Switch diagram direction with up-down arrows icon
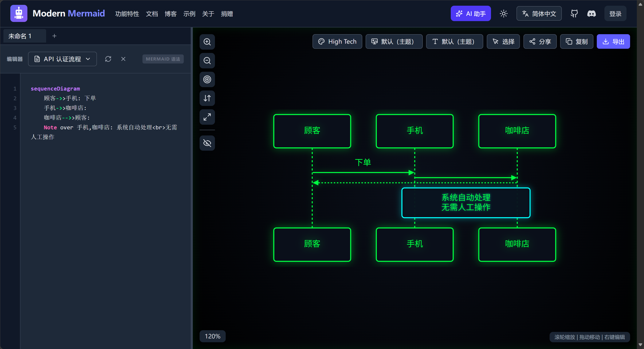The width and height of the screenshot is (644, 349). click(x=207, y=98)
